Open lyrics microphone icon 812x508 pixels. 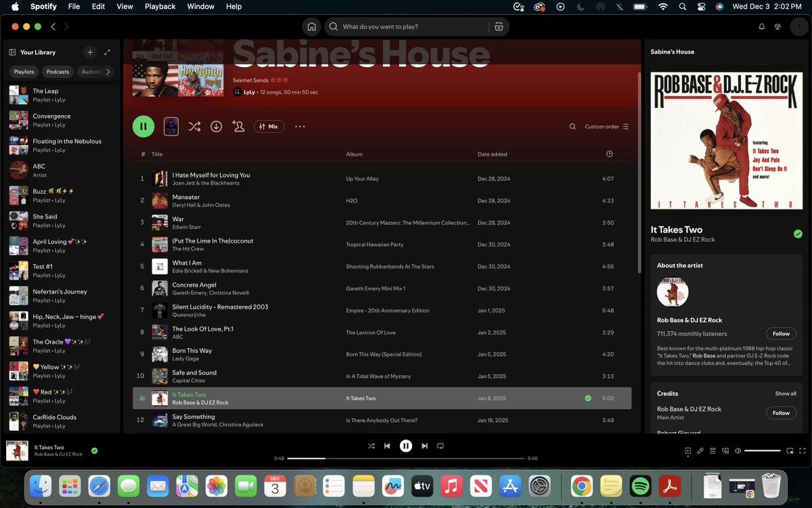tap(700, 450)
